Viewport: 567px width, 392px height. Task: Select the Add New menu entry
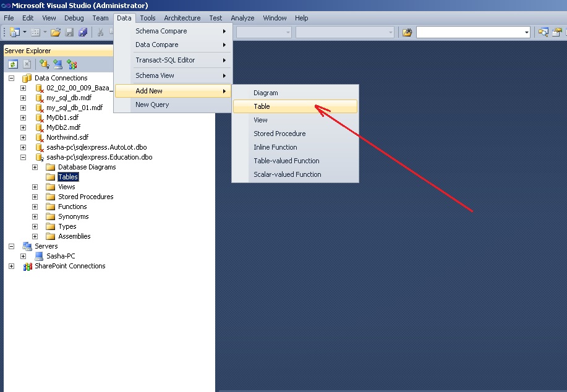point(173,91)
